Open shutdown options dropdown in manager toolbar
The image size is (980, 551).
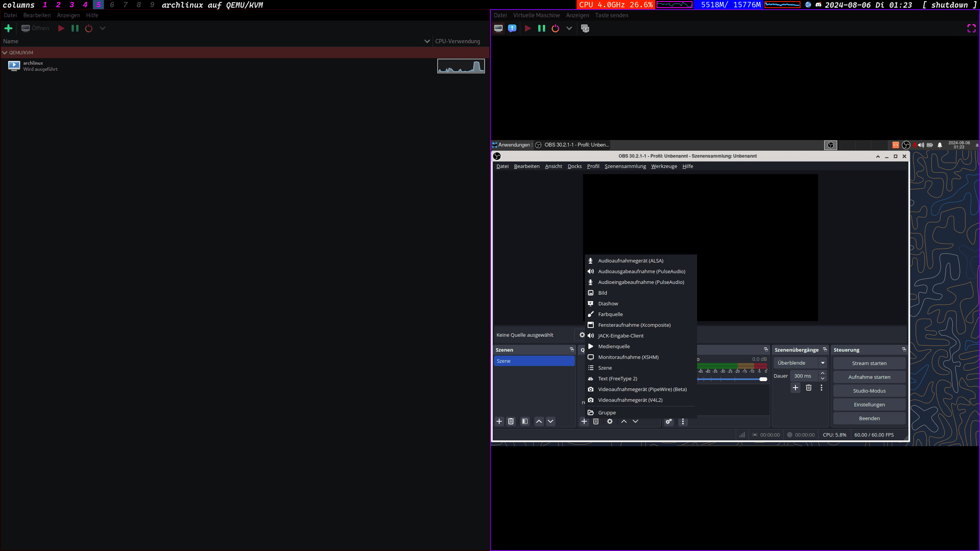click(103, 28)
